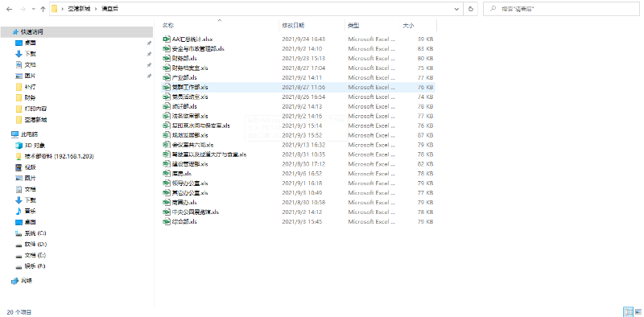Refresh the current folder view
Viewport: 644px width, 317px height.
(x=471, y=9)
